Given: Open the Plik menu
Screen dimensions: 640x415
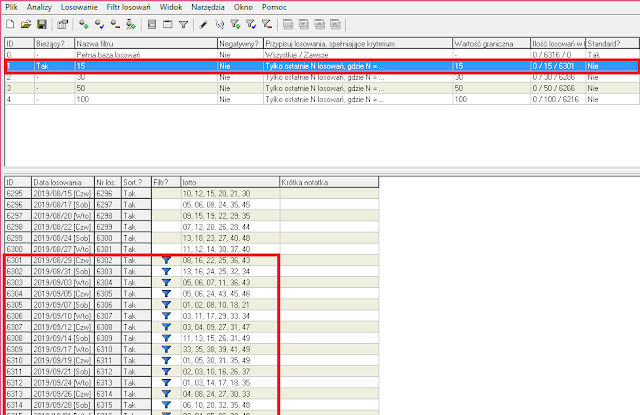Looking at the screenshot, I should [11, 7].
